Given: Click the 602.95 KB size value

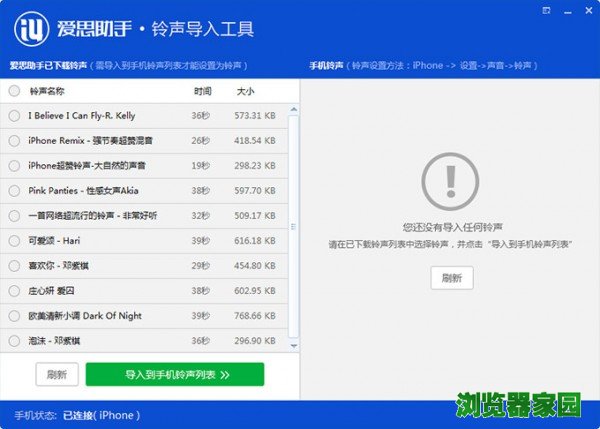Looking at the screenshot, I should click(255, 291).
